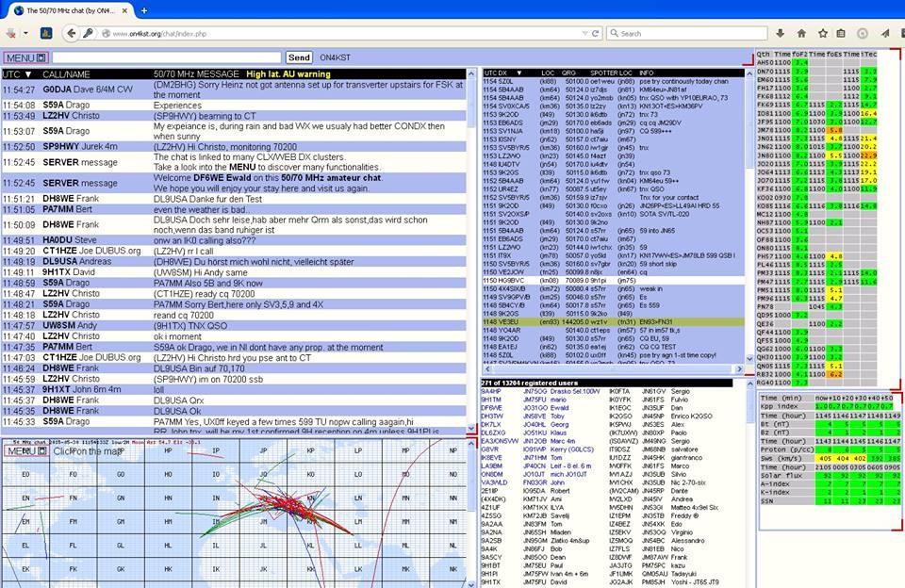Click the CALL/NAME column header
This screenshot has height=588, width=905.
pyautogui.click(x=66, y=74)
